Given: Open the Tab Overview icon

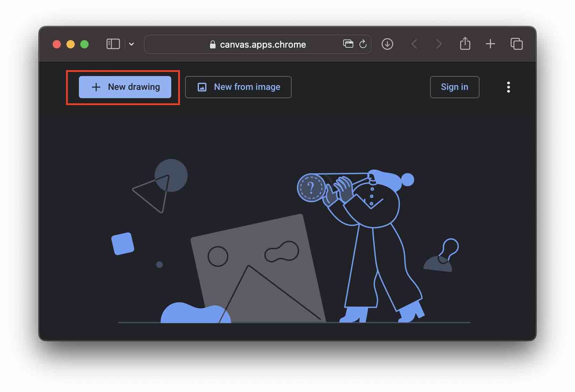Looking at the screenshot, I should 517,44.
